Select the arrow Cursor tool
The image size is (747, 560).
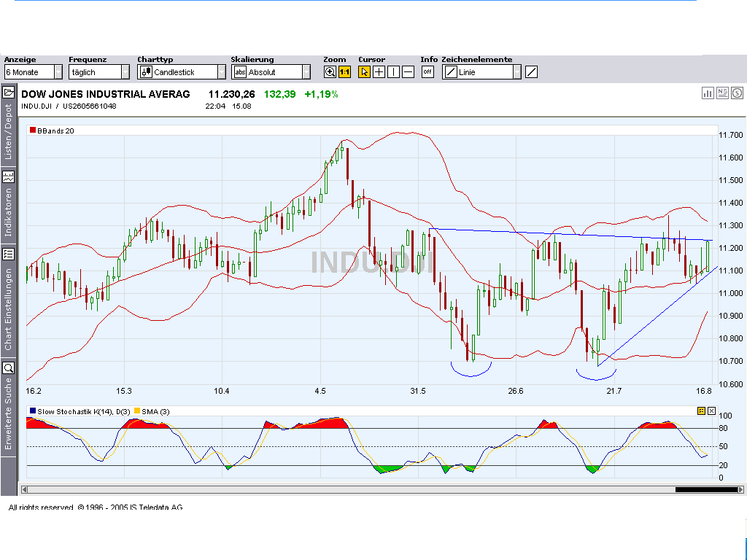[365, 71]
